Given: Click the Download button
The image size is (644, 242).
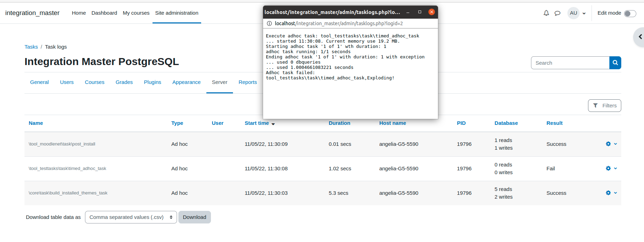Looking at the screenshot, I should click(194, 217).
